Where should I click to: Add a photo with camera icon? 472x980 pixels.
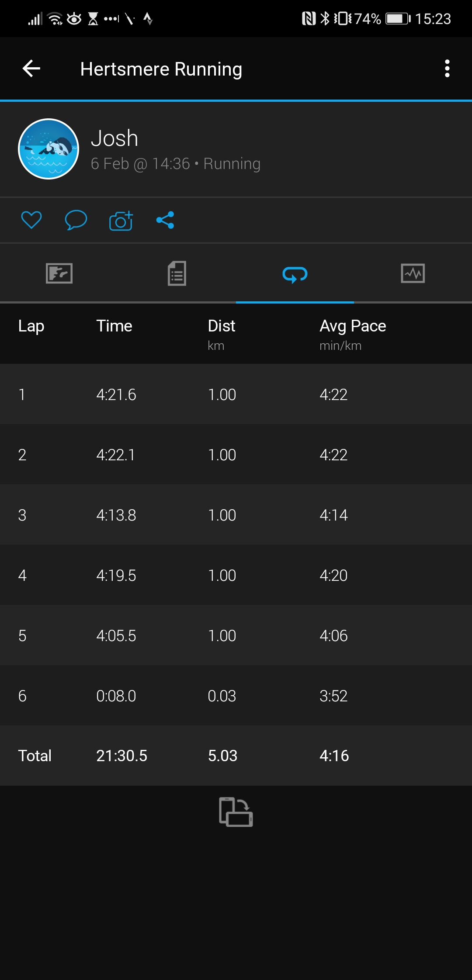point(121,221)
